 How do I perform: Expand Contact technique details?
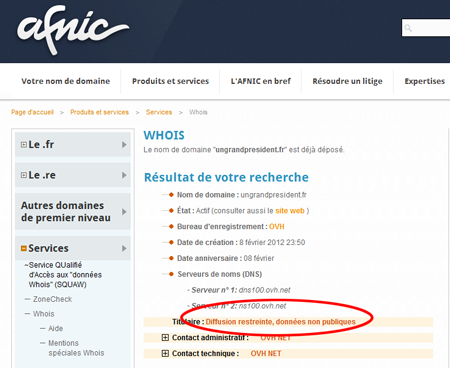pyautogui.click(x=165, y=353)
